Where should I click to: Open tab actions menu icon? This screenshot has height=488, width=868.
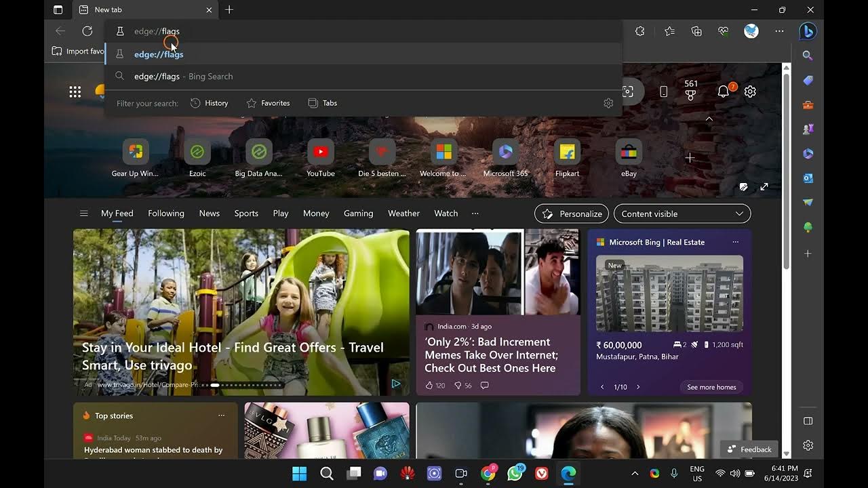(58, 9)
